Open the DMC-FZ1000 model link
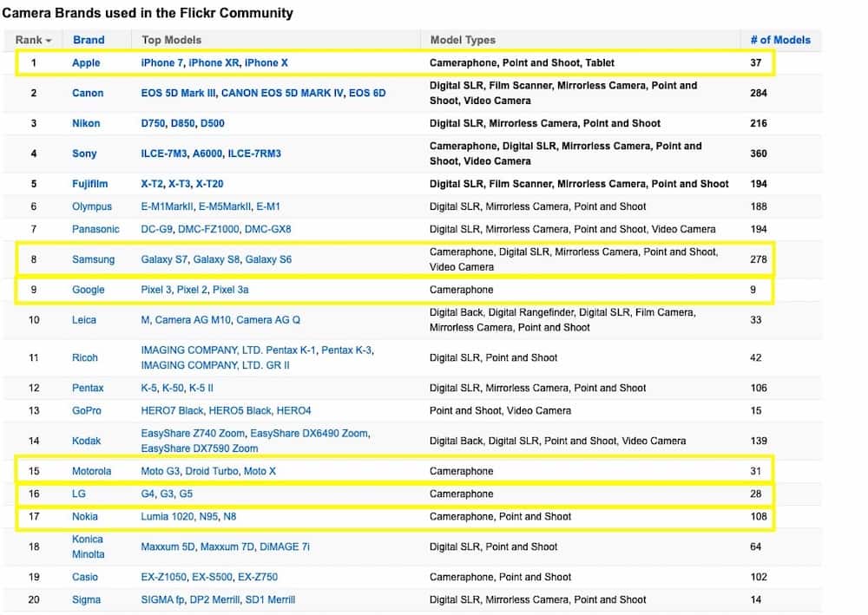Screen dimensions: 868x615 [x=208, y=229]
